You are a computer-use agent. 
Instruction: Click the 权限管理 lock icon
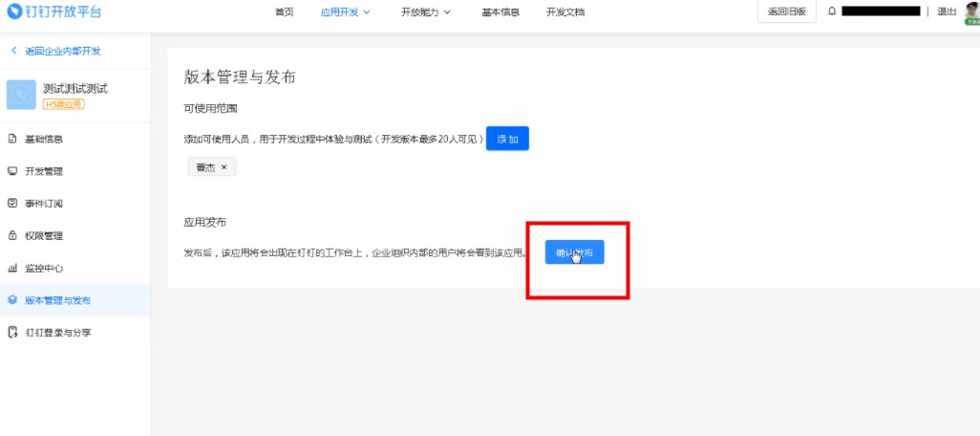[12, 235]
